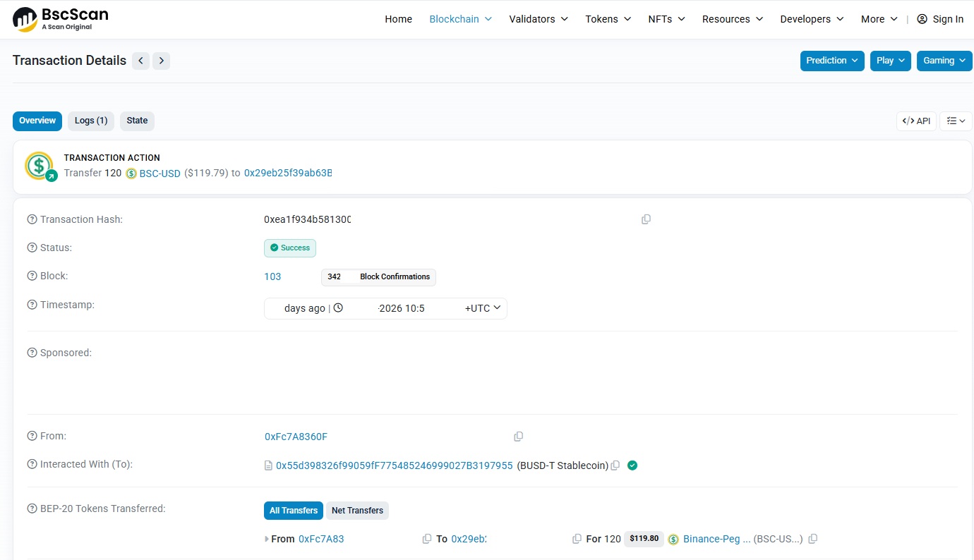The height and width of the screenshot is (560, 974).
Task: Open block 103 link
Action: click(272, 276)
